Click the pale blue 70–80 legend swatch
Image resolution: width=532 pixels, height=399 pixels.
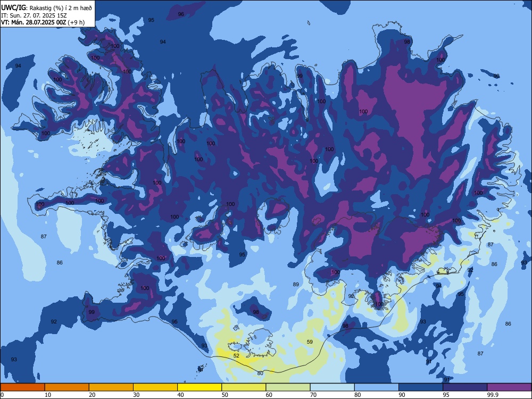(x=332, y=387)
